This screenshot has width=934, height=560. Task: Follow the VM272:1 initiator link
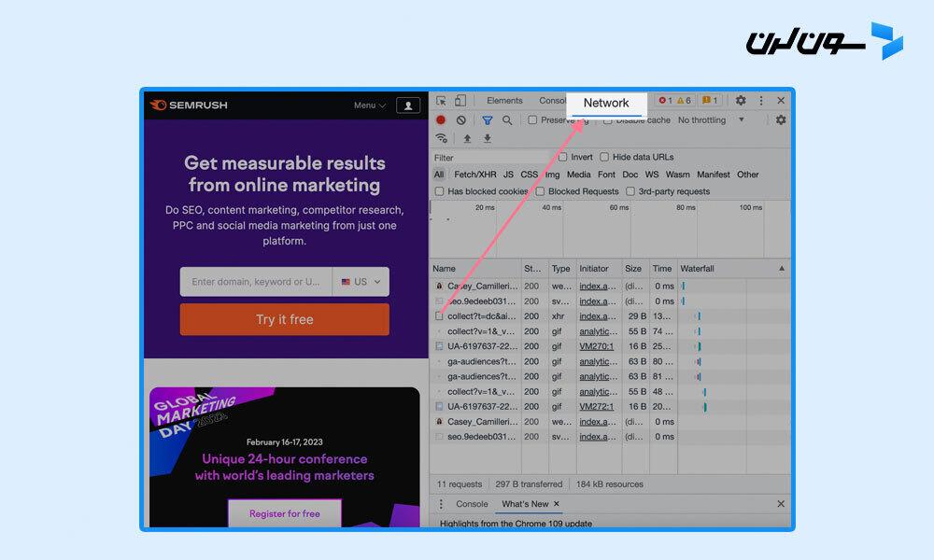tap(596, 406)
